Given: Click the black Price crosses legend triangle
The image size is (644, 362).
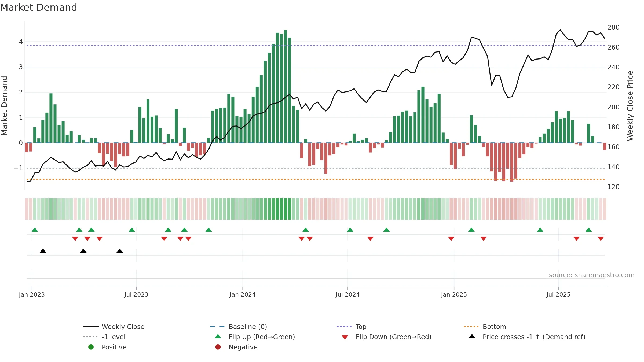Looking at the screenshot, I should (x=472, y=336).
